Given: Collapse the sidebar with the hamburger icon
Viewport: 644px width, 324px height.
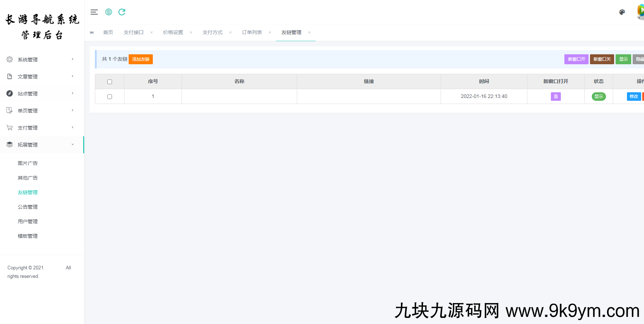Looking at the screenshot, I should point(94,12).
